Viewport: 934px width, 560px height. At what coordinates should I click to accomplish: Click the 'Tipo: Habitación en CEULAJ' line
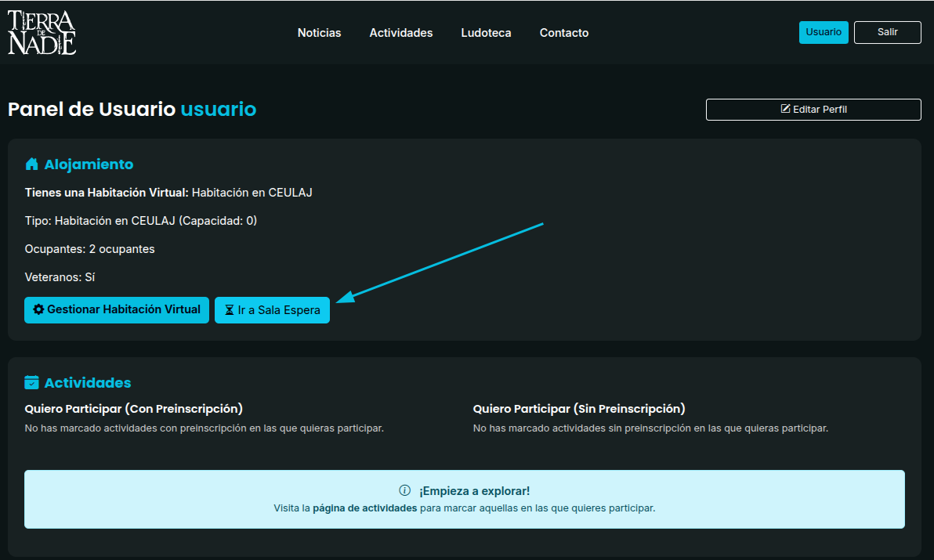click(x=140, y=221)
